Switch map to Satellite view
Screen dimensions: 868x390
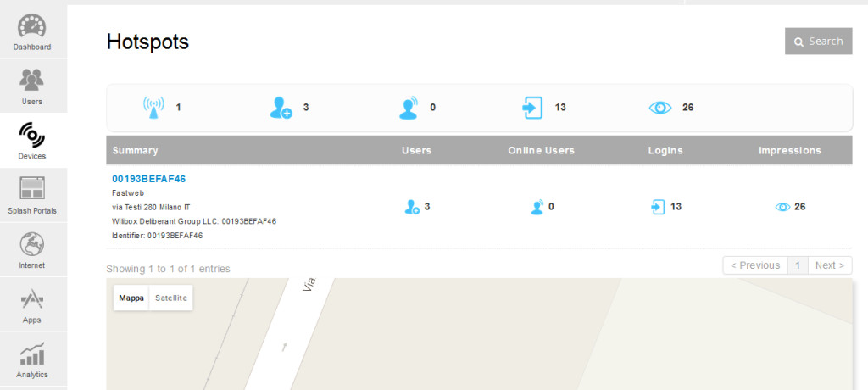pos(171,298)
